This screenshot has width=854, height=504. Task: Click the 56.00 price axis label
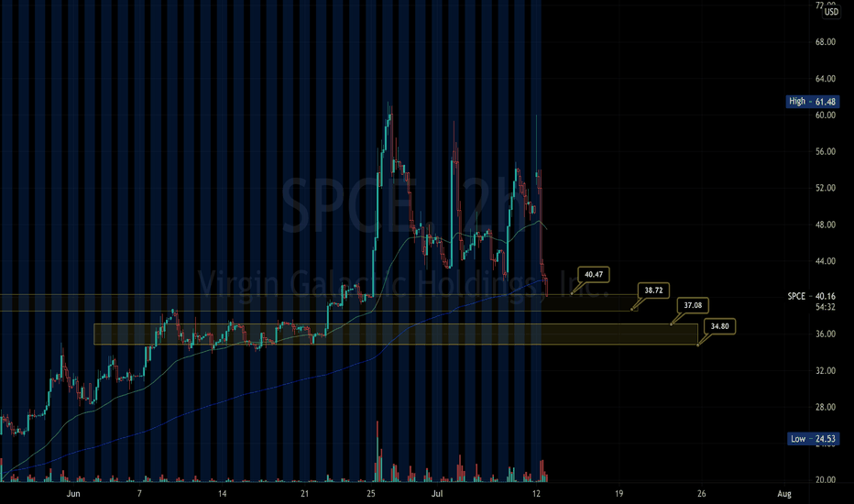click(825, 151)
